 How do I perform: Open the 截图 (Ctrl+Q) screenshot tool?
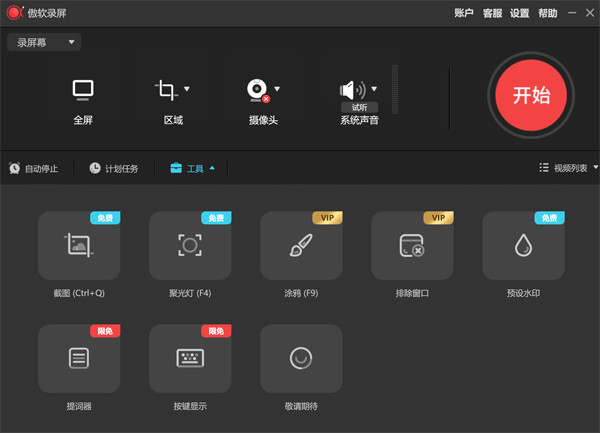click(79, 245)
